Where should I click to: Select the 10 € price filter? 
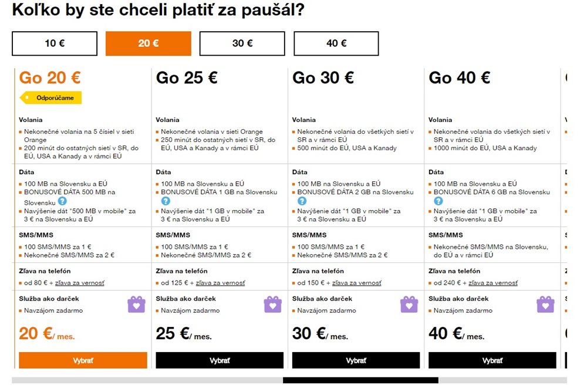(x=55, y=43)
